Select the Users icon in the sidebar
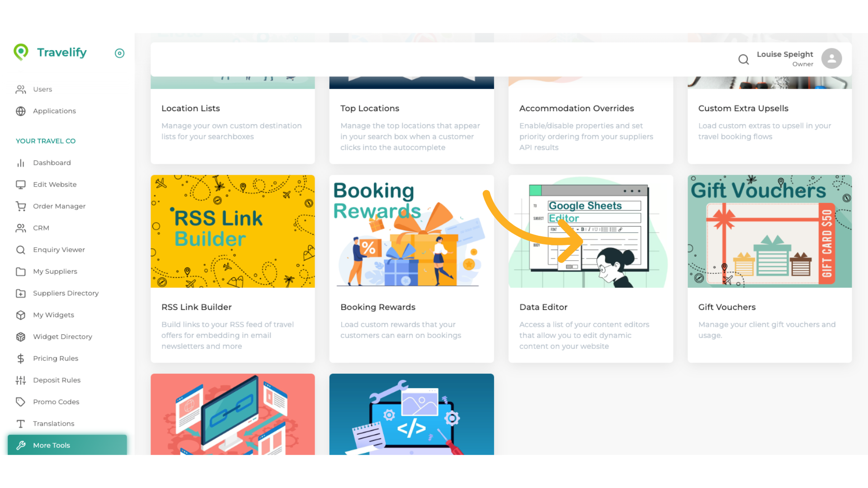 21,89
